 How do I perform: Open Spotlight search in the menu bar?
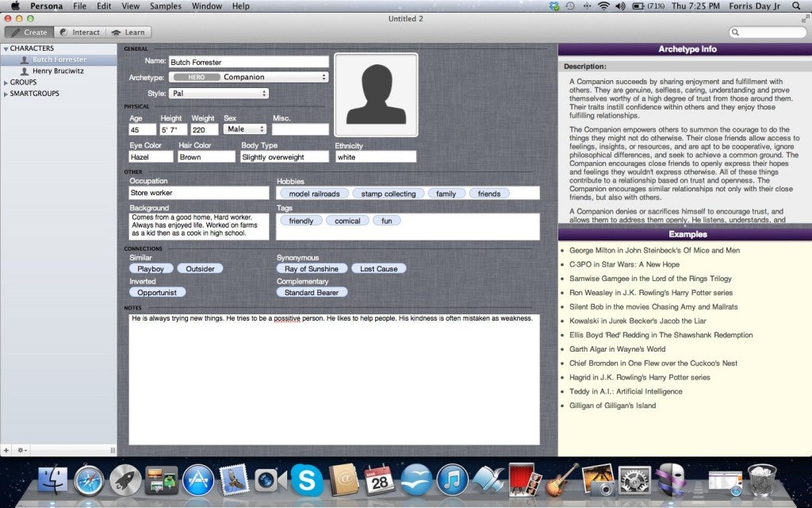796,6
